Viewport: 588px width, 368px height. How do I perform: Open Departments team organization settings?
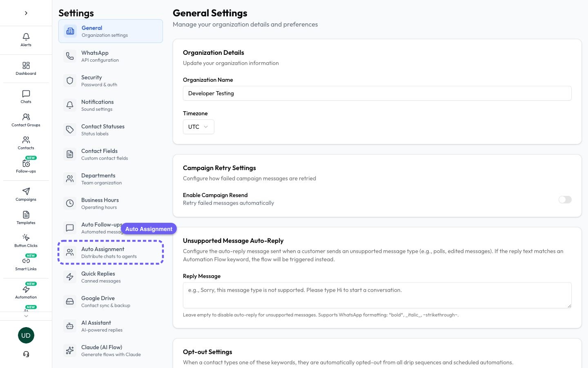tap(111, 179)
